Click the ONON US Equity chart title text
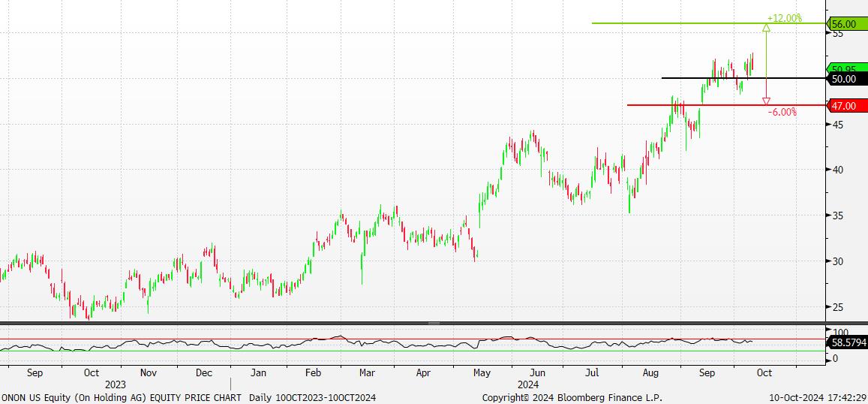The height and width of the screenshot is (404, 868). click(x=122, y=397)
